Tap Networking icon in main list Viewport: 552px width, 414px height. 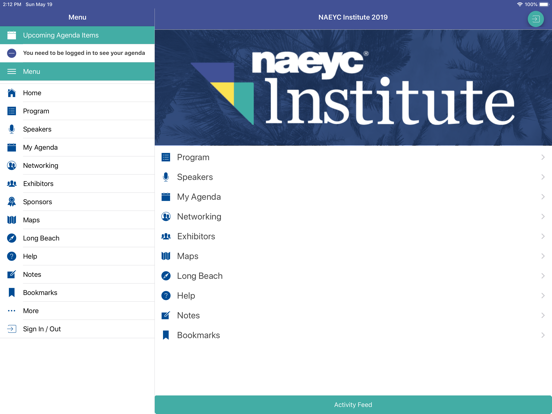(x=166, y=217)
